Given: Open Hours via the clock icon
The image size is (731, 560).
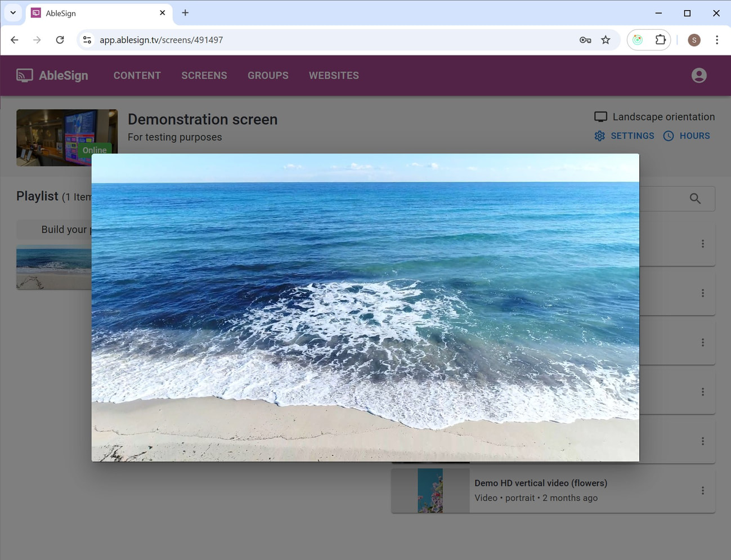Looking at the screenshot, I should point(669,136).
